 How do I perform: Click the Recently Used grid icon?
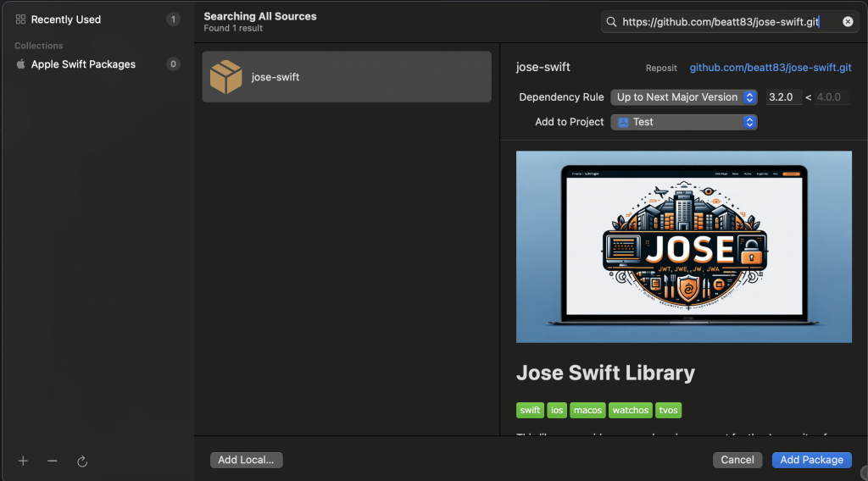pyautogui.click(x=20, y=19)
